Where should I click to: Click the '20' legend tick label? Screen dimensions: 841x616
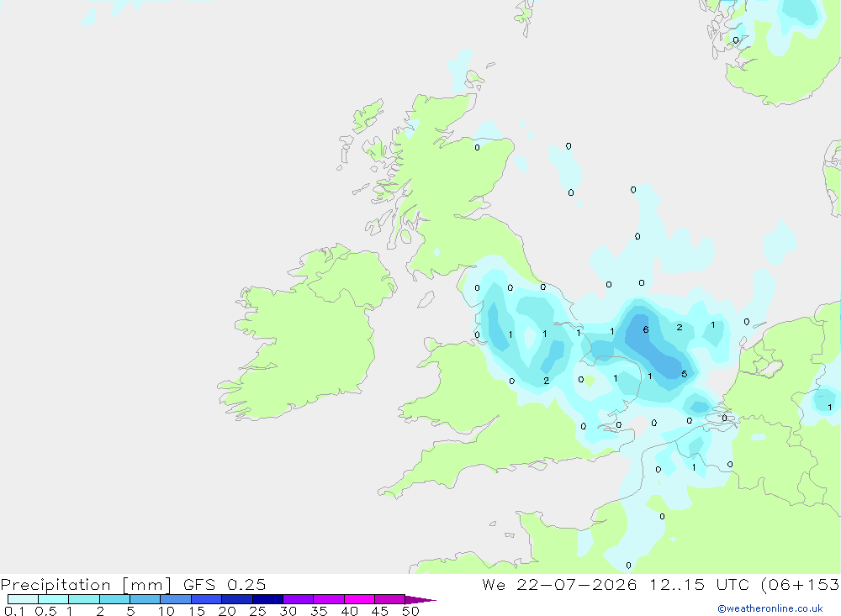pos(227,611)
